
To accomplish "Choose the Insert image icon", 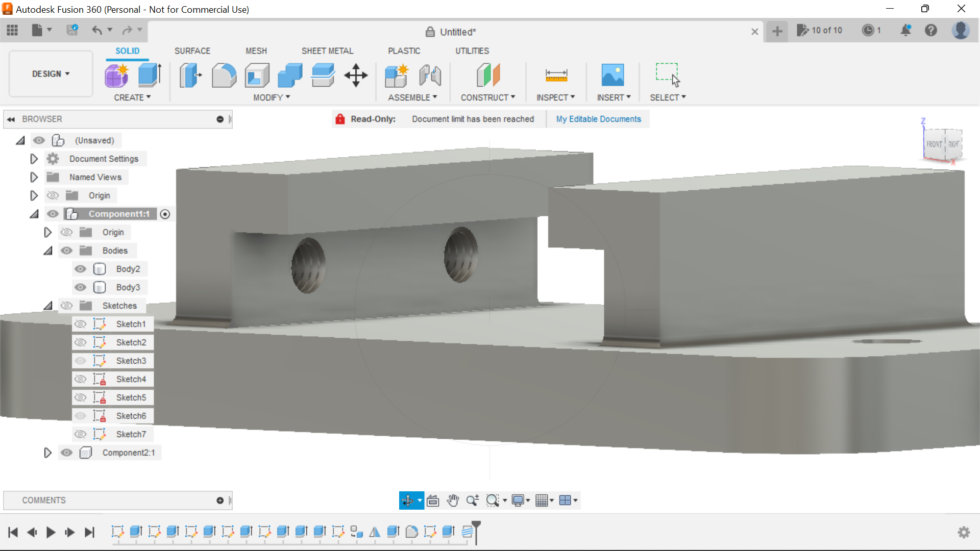I will point(612,76).
